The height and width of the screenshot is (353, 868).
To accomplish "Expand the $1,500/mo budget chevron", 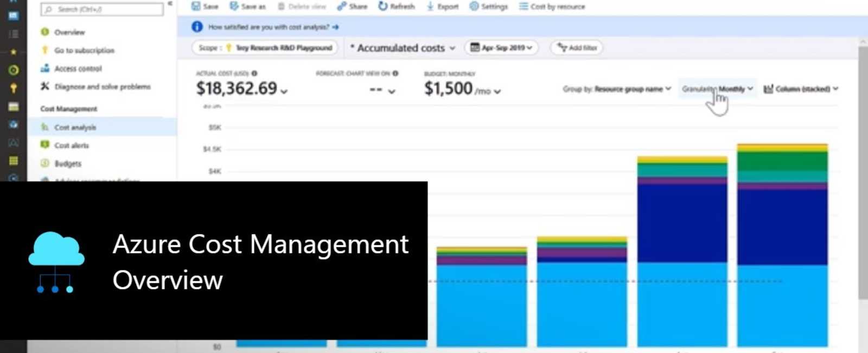I will click(497, 91).
